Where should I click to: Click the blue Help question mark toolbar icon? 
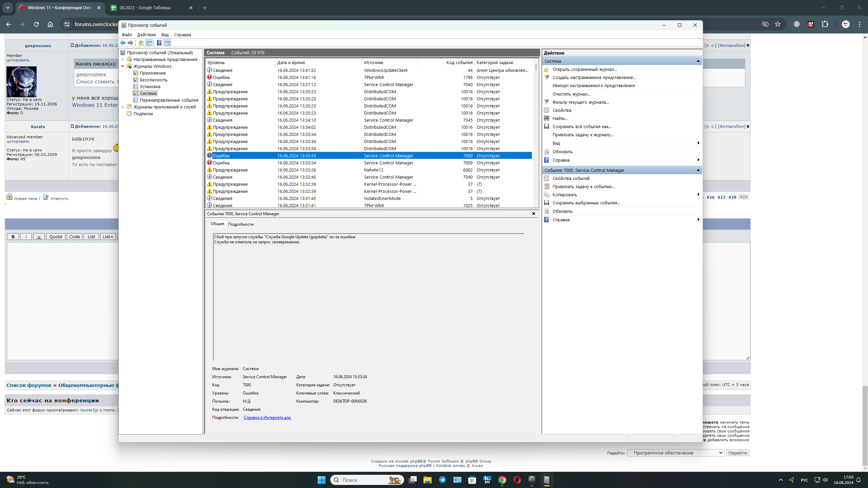(x=159, y=43)
